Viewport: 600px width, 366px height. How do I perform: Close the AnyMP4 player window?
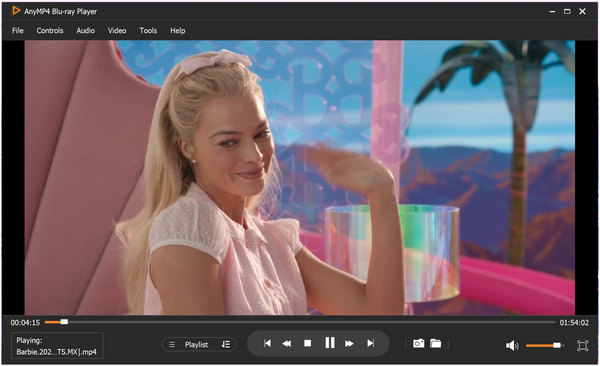pyautogui.click(x=582, y=11)
